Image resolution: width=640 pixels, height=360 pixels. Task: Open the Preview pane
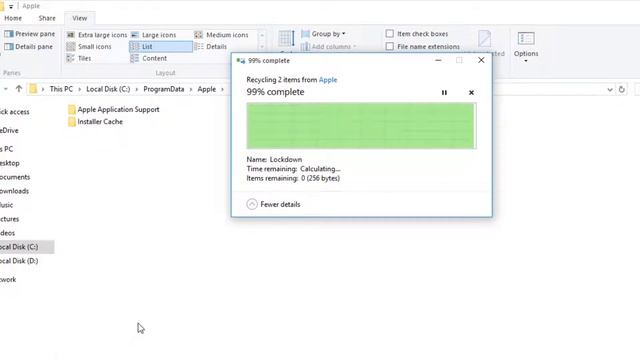(x=29, y=34)
